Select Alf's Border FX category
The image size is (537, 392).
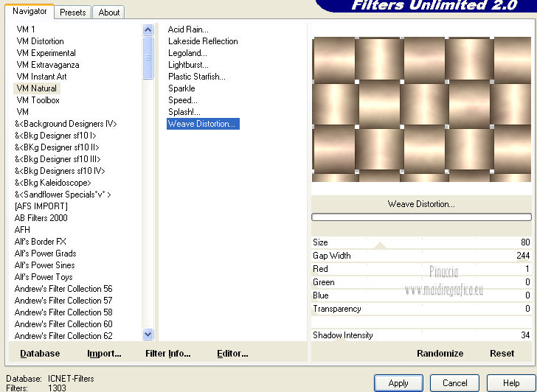coord(41,242)
